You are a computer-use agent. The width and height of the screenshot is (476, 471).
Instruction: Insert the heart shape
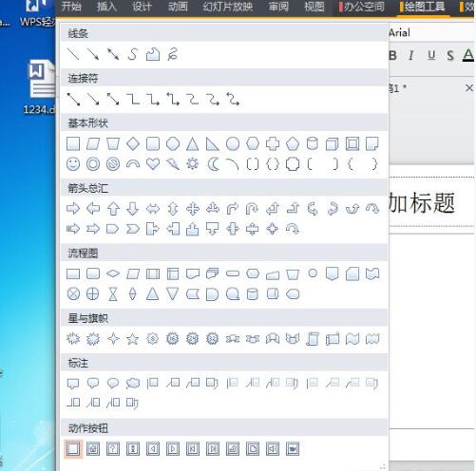pos(153,164)
